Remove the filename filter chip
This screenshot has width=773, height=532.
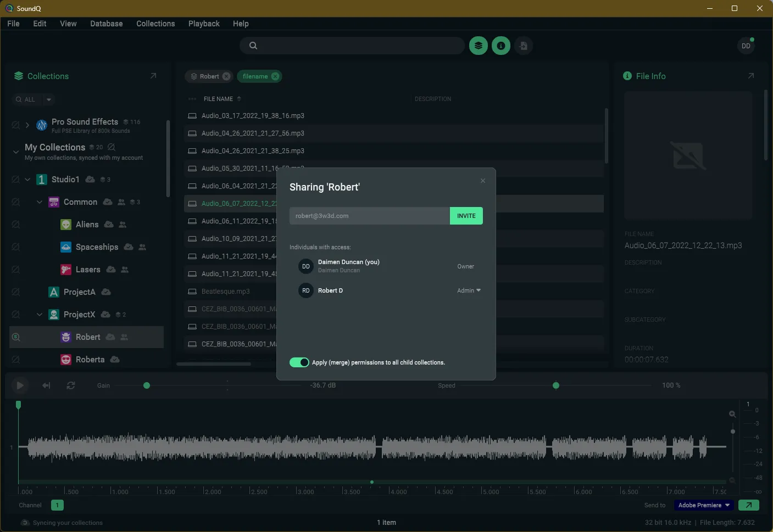[x=275, y=76]
